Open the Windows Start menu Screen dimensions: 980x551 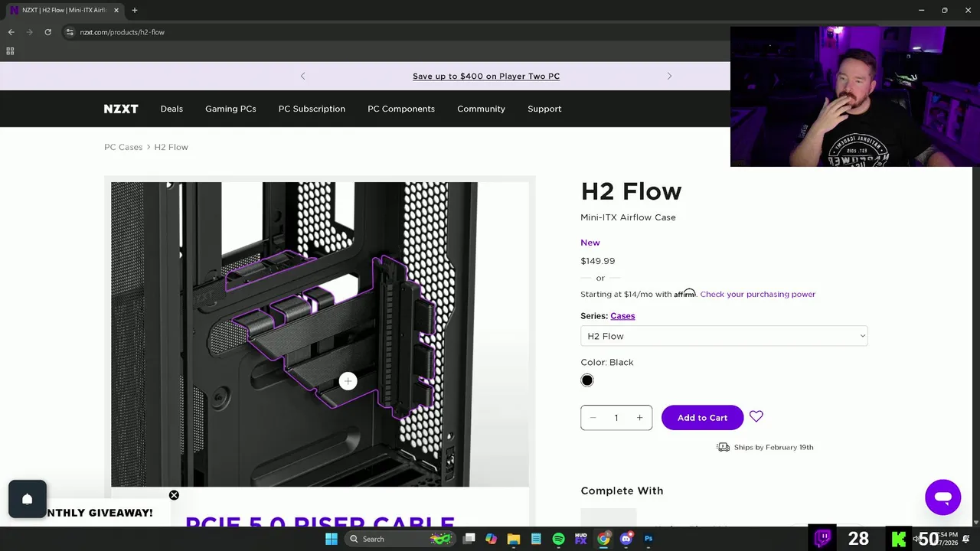pos(331,539)
